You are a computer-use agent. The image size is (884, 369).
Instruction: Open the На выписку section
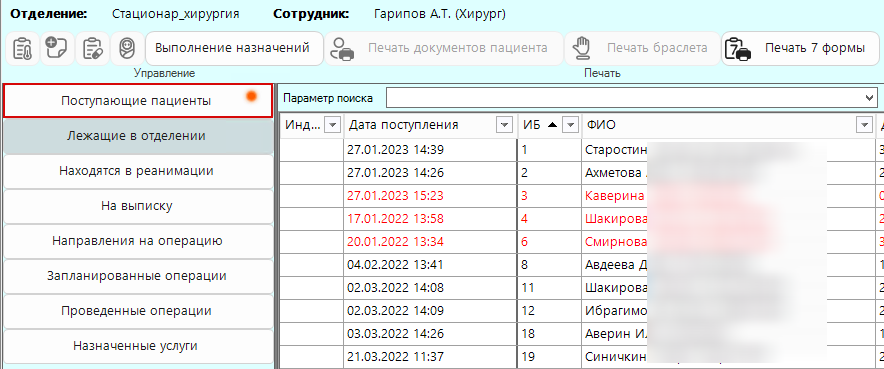138,206
